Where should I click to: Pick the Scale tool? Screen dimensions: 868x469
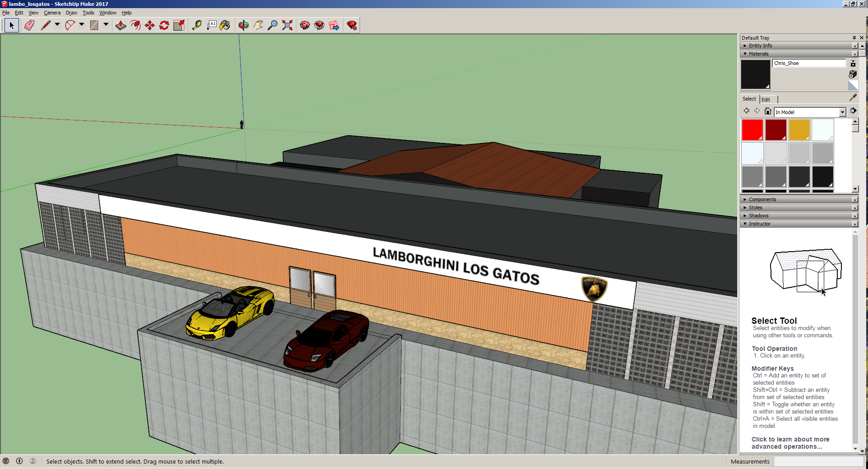click(x=179, y=25)
